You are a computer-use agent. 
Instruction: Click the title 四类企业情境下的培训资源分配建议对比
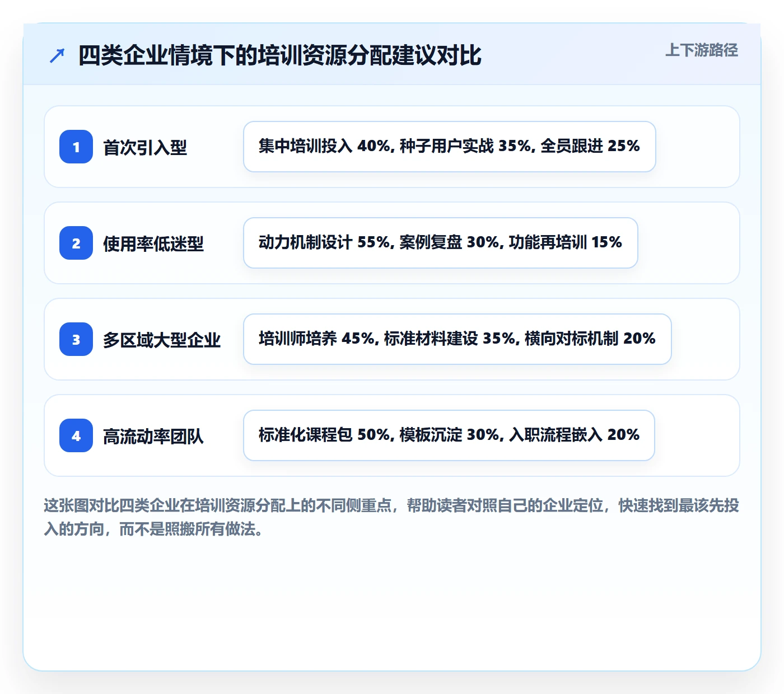coord(280,55)
